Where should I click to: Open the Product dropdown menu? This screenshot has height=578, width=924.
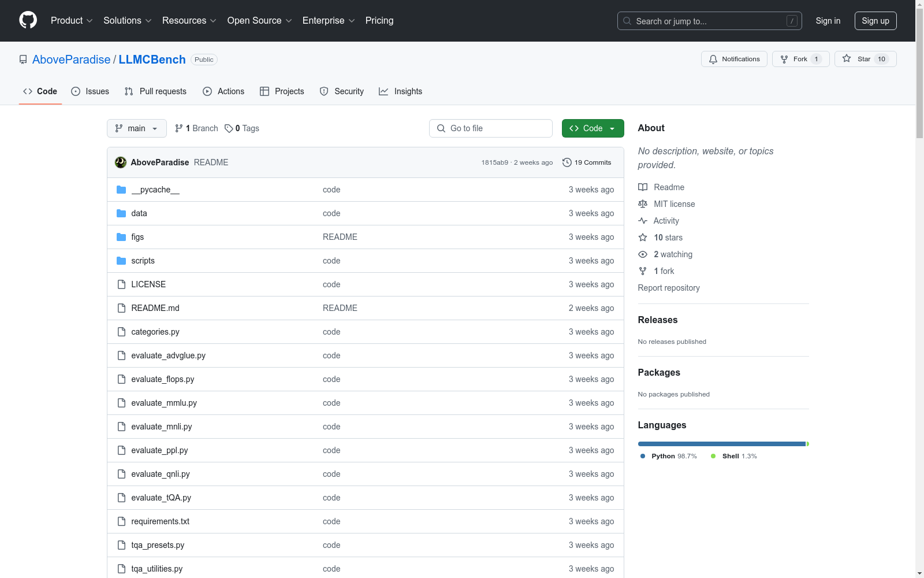tap(72, 21)
